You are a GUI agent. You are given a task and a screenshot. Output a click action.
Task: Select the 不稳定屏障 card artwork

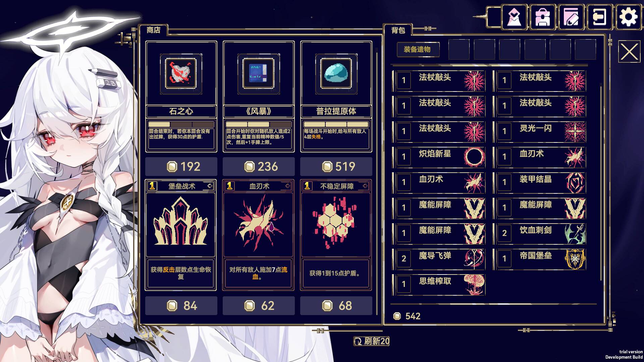click(x=336, y=223)
